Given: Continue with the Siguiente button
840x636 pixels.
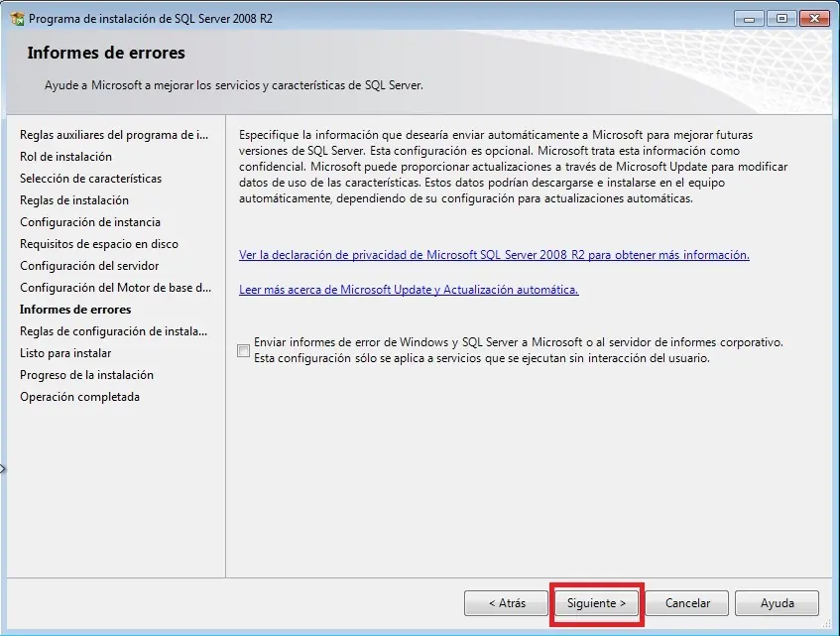Looking at the screenshot, I should click(x=596, y=603).
